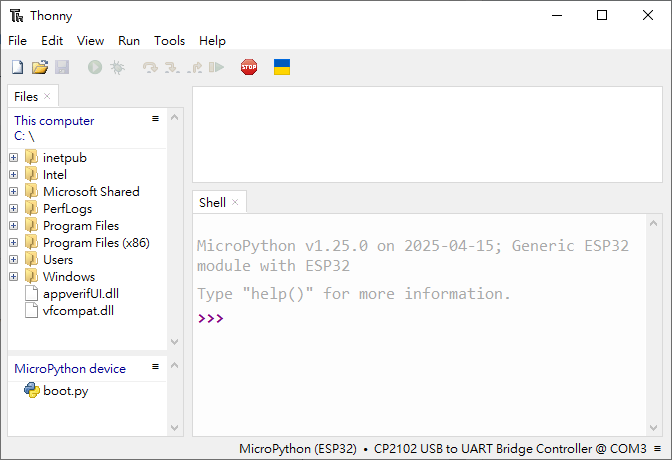Select the Microsoft Shared folder row
The width and height of the screenshot is (672, 460).
tap(87, 192)
